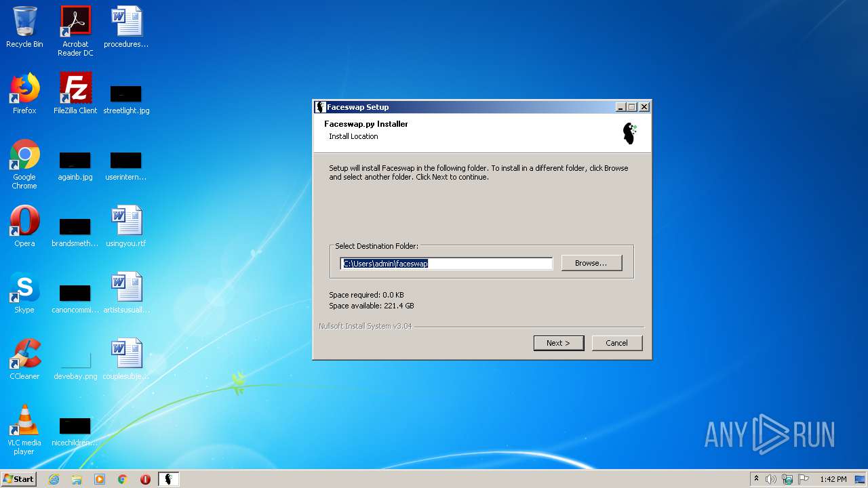Image resolution: width=868 pixels, height=488 pixels.
Task: Click 'Install Location' subtitle text
Action: 353,136
